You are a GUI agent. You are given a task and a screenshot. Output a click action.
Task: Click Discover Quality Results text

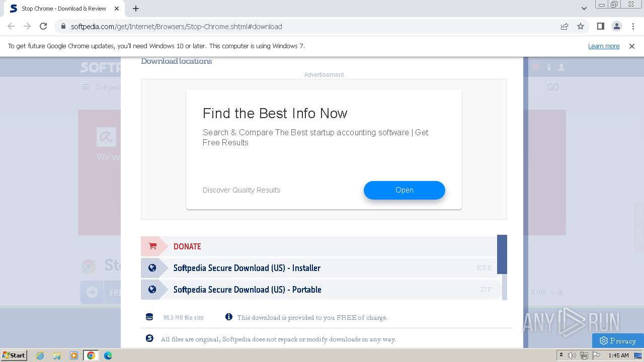(x=242, y=190)
